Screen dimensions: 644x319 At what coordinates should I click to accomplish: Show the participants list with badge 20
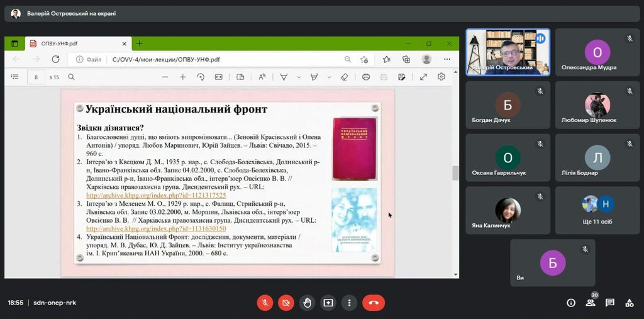tap(590, 303)
